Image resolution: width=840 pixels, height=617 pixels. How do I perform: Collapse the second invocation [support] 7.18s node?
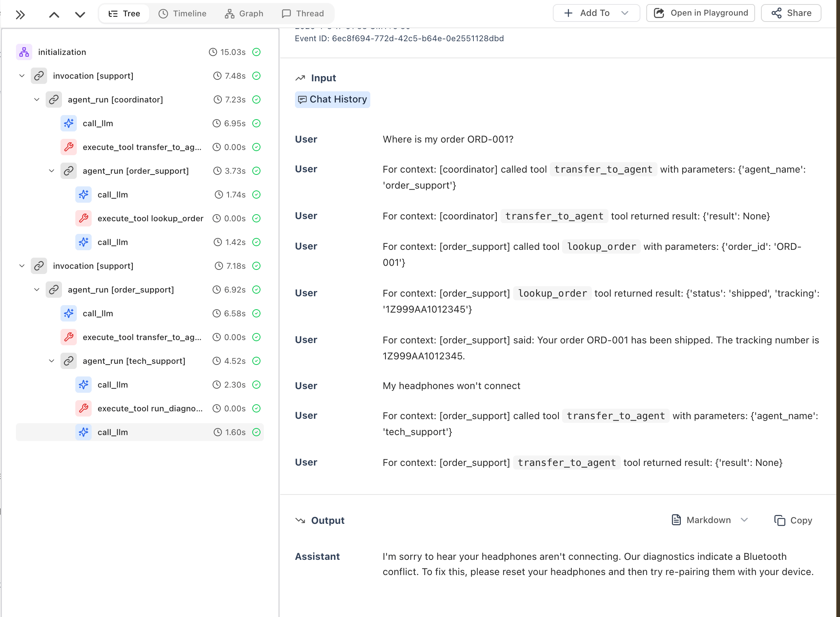tap(22, 266)
